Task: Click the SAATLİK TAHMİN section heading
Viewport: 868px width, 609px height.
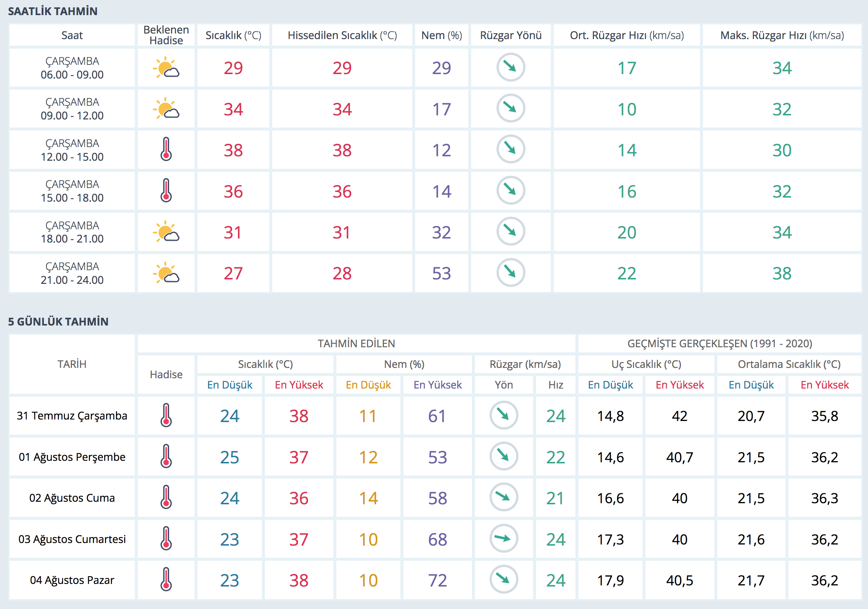Action: pyautogui.click(x=53, y=11)
